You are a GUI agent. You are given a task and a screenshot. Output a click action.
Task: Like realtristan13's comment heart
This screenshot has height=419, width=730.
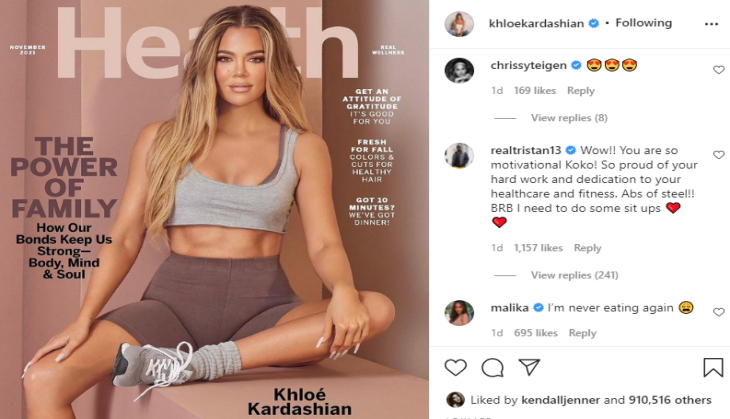(x=719, y=155)
